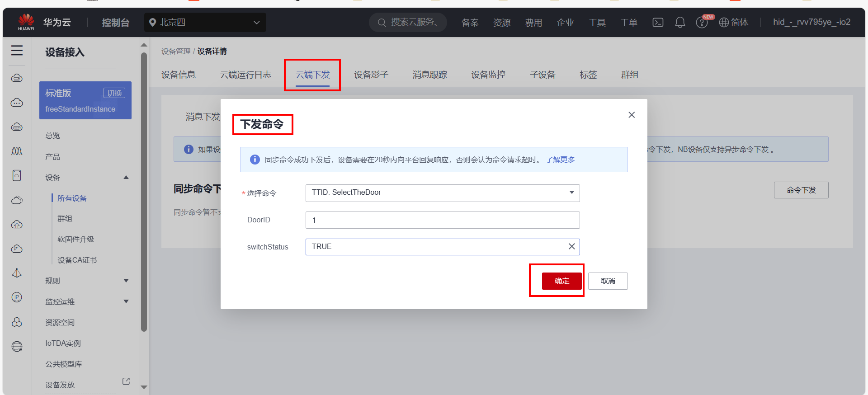Open the 北京四 region dropdown
Image resolution: width=868 pixels, height=395 pixels.
[205, 22]
